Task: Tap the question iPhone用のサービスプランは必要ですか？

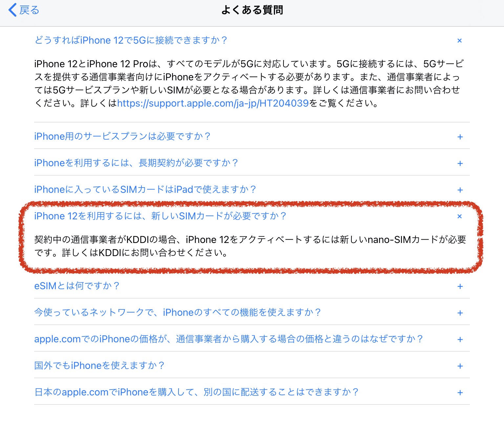Action: point(122,136)
